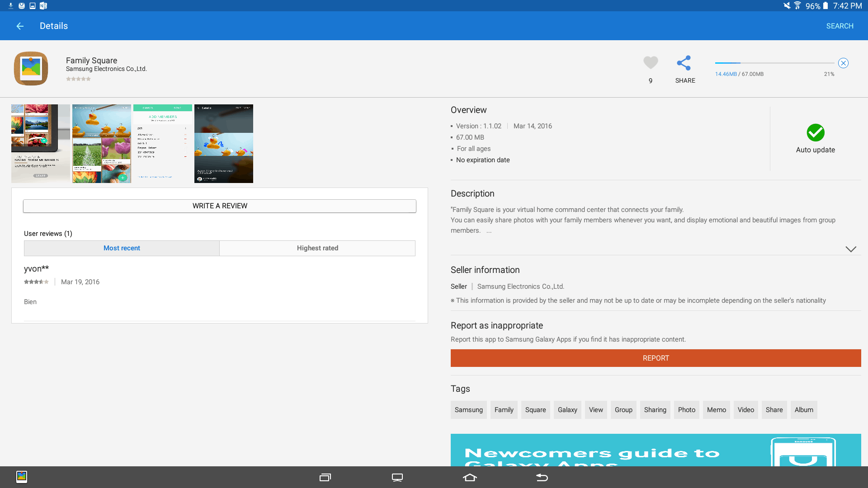Viewport: 868px width, 488px height.
Task: Open the first app screenshot thumbnail
Action: point(41,144)
